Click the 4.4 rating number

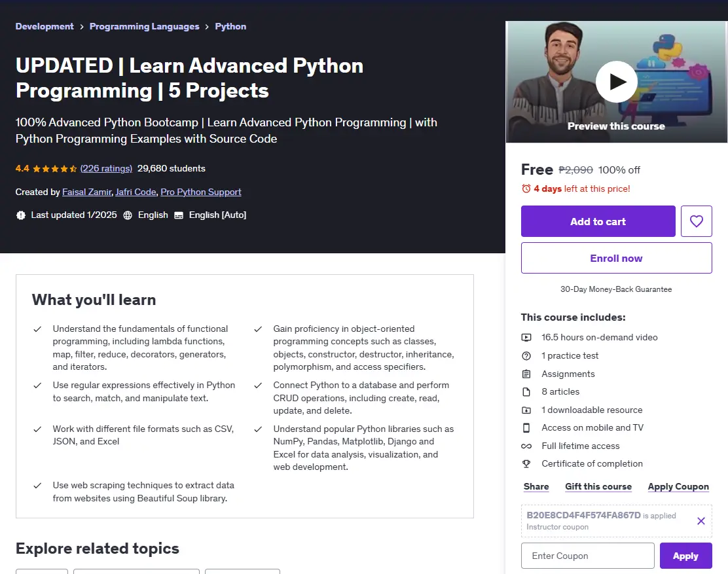click(x=22, y=168)
